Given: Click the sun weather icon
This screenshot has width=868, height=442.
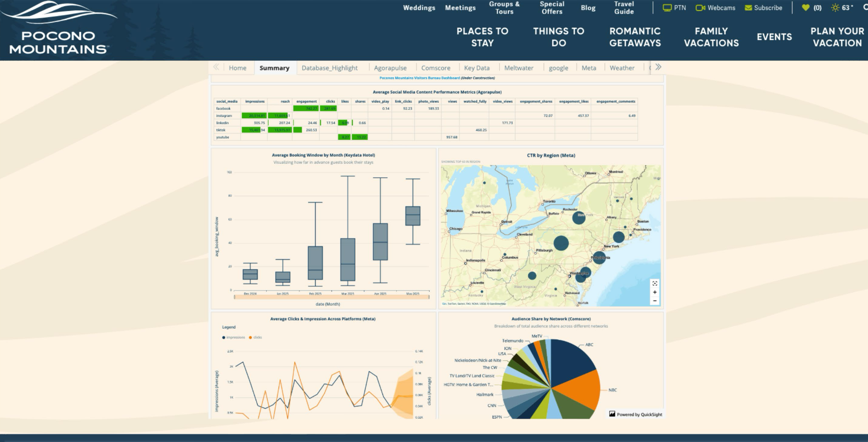Looking at the screenshot, I should (835, 8).
